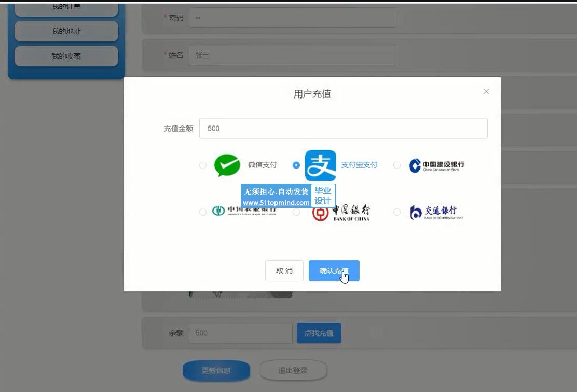
Task: Choose the 中国农业银行 radio option
Action: 203,212
